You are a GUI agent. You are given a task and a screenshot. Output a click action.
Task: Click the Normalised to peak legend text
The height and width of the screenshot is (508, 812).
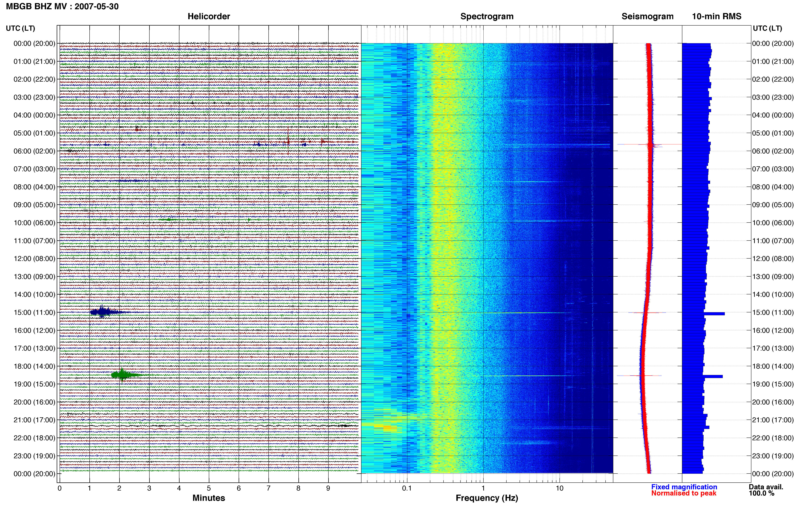(x=684, y=493)
